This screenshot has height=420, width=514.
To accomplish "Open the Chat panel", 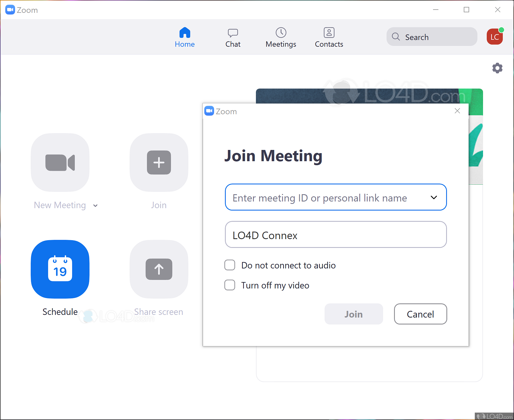I will click(233, 37).
